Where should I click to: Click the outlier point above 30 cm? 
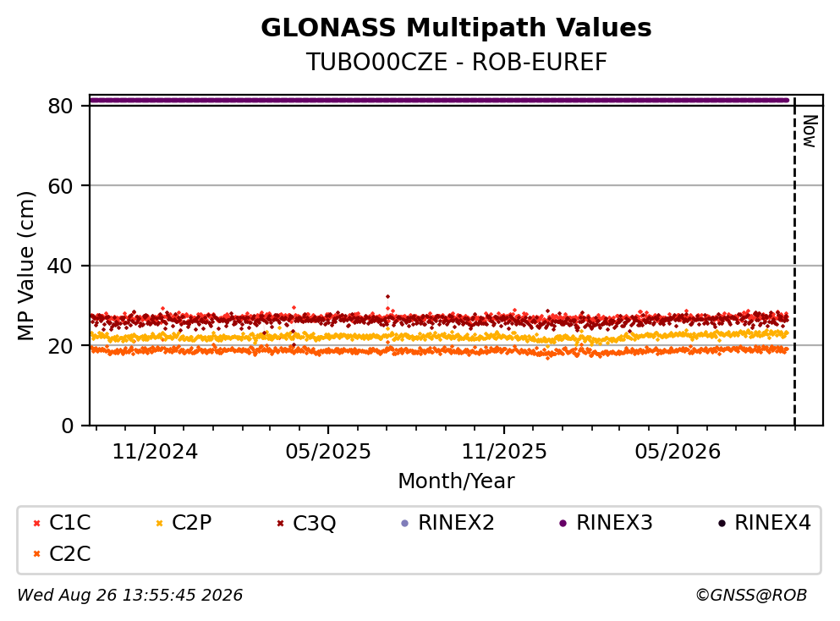click(388, 296)
